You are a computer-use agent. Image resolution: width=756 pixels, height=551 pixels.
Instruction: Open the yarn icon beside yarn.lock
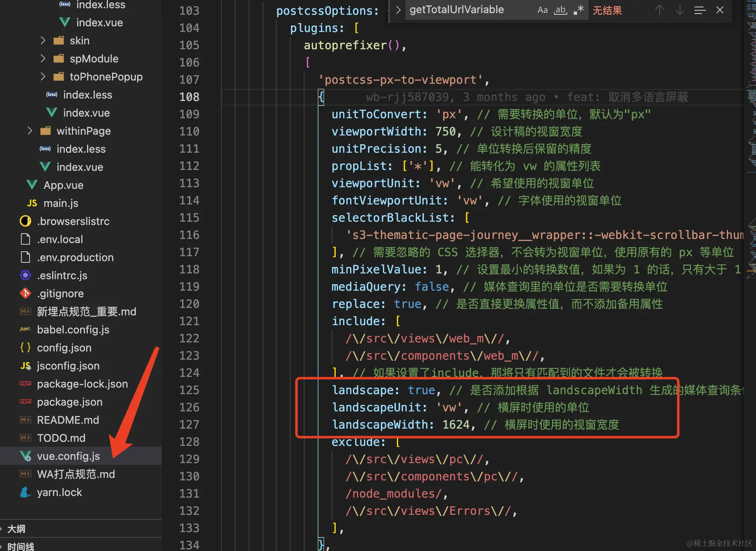[25, 492]
